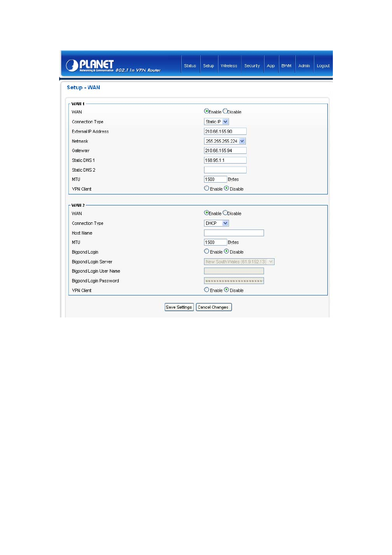Open the Setup menu

click(x=209, y=66)
